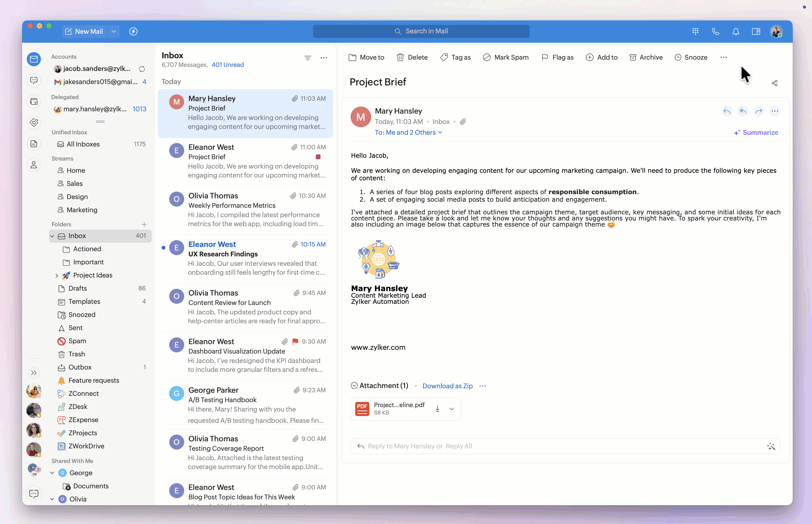Viewport: 812px width, 524px height.
Task: Open the New Mail dropdown arrow
Action: [x=114, y=31]
